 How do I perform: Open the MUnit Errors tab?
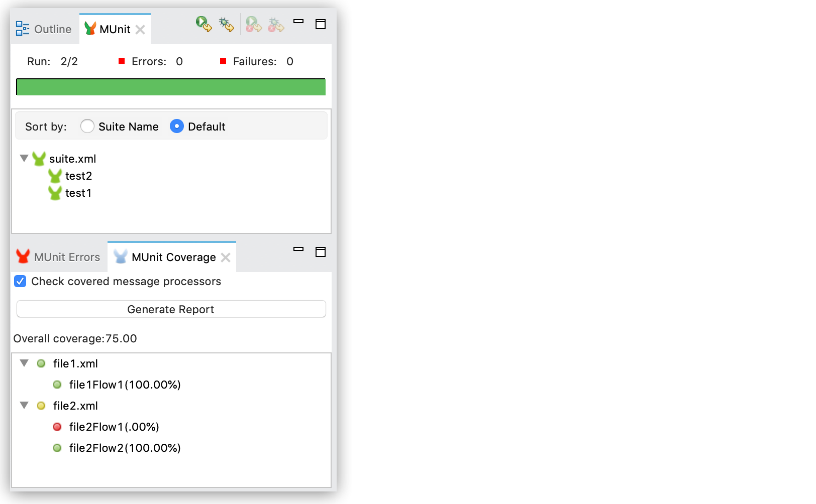58,257
